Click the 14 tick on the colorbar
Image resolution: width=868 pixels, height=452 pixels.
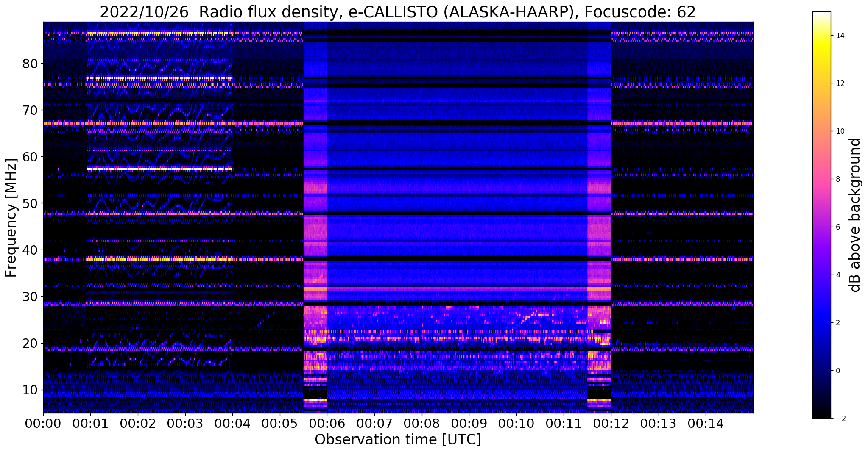pos(840,36)
